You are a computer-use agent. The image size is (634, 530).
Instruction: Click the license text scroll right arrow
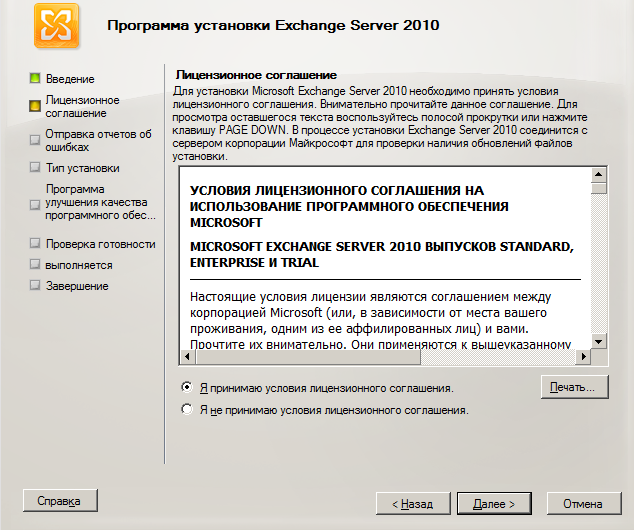[583, 357]
